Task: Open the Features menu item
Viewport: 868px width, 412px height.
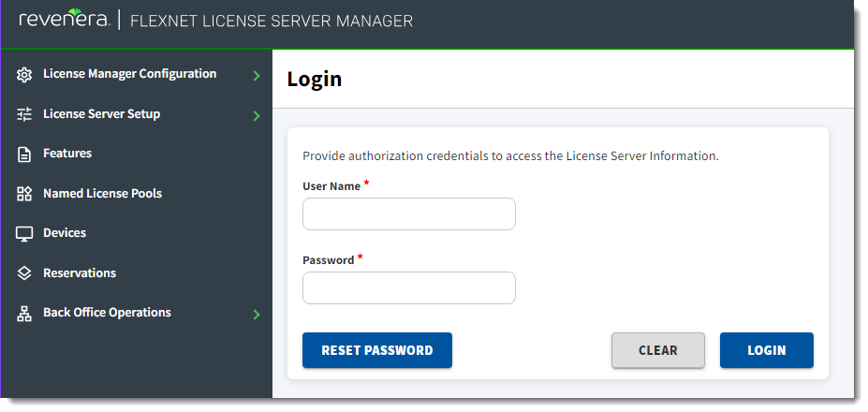Action: pos(67,154)
